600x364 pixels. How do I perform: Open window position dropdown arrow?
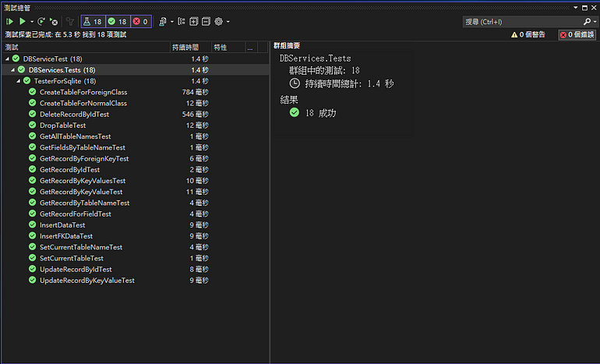point(576,8)
